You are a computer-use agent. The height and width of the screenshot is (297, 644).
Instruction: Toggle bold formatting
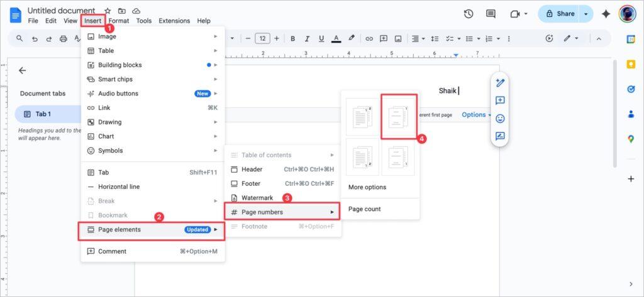pos(293,38)
